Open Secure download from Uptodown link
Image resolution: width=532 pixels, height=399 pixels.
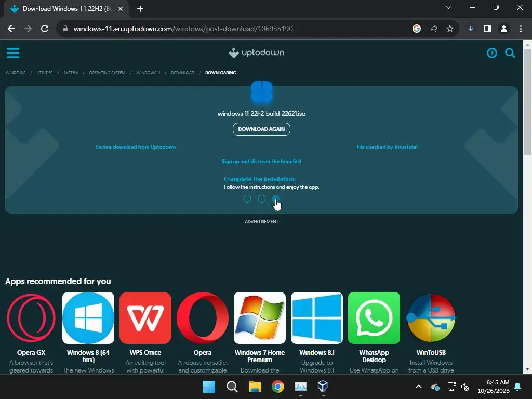[136, 147]
